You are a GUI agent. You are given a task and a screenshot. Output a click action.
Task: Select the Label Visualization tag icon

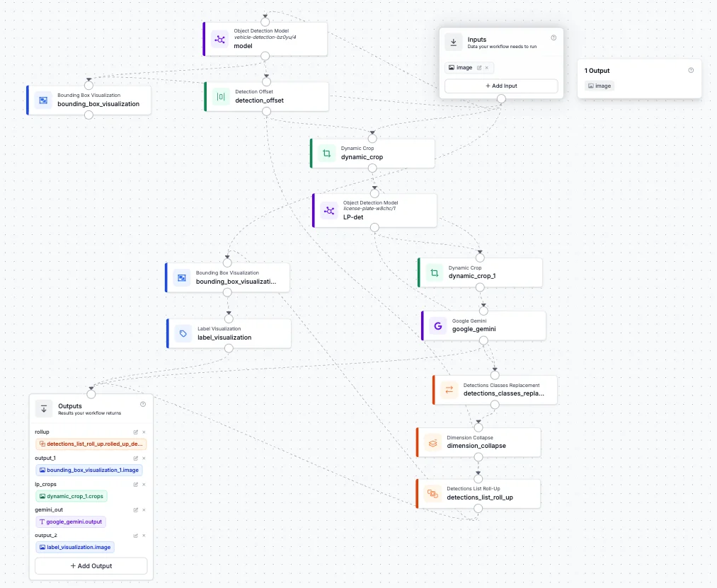(181, 333)
